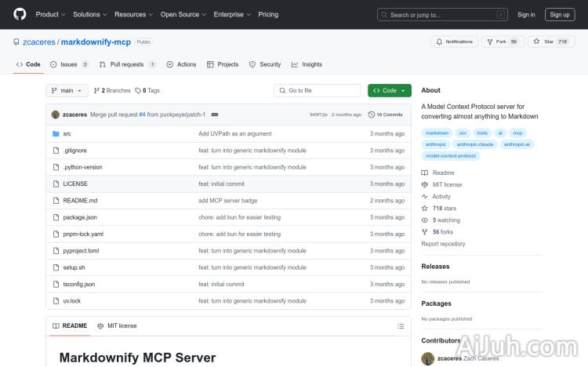Click the README outline list icon
Viewport: 588px width, 367px height.
(401, 325)
